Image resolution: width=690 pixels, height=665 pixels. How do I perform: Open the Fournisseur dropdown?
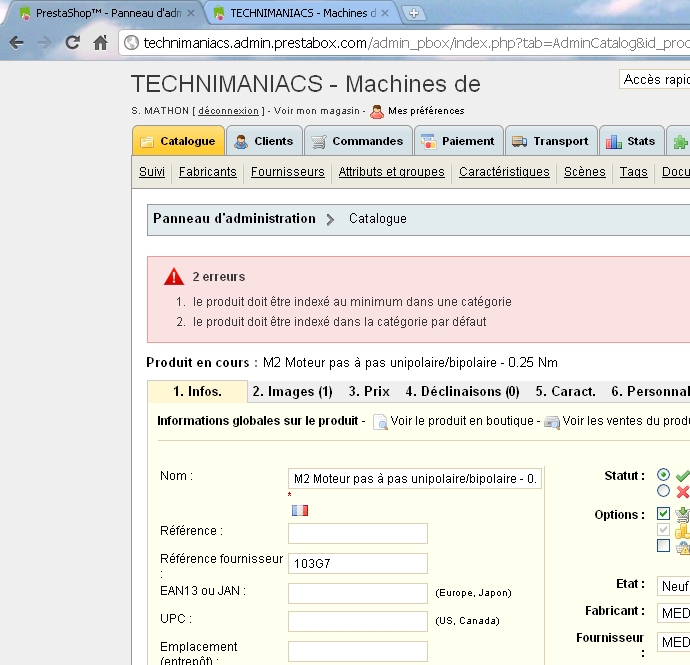pyautogui.click(x=673, y=642)
